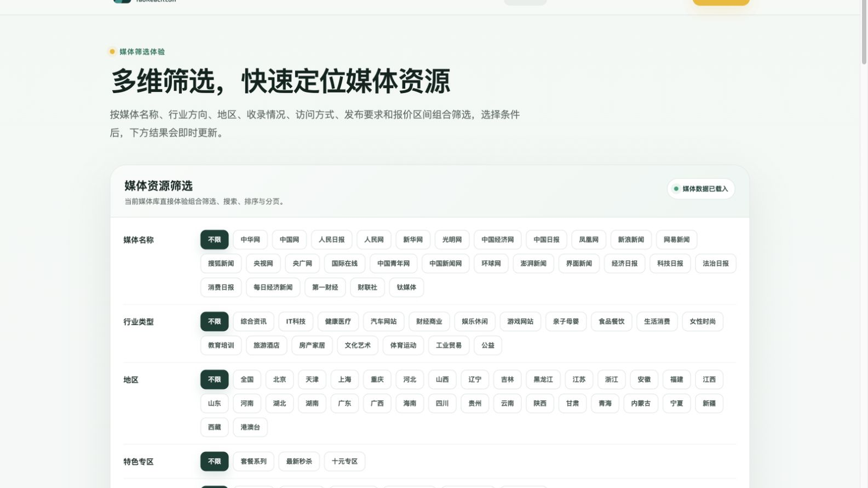868x488 pixels.
Task: Choose the IT科技 industry chip
Action: tap(296, 322)
